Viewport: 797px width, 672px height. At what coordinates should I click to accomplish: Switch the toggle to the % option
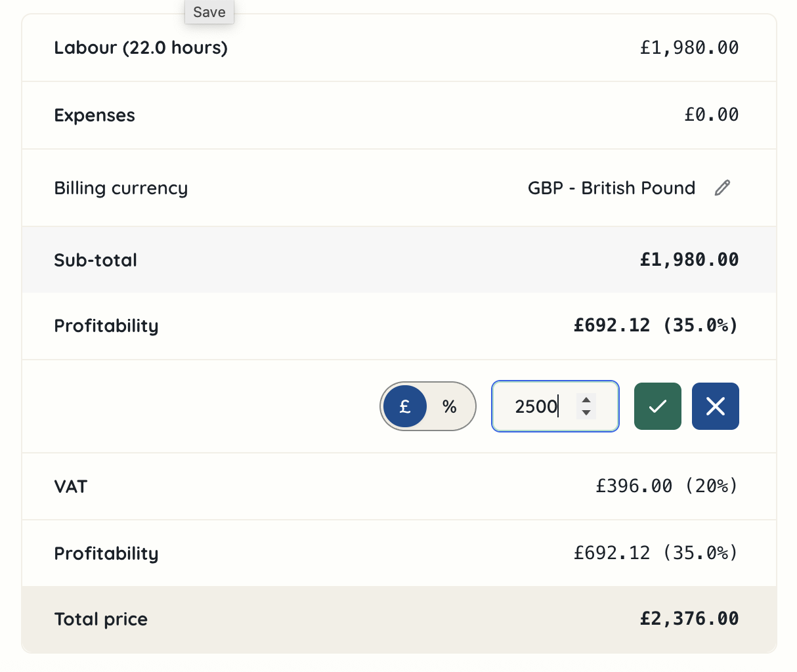pos(450,406)
